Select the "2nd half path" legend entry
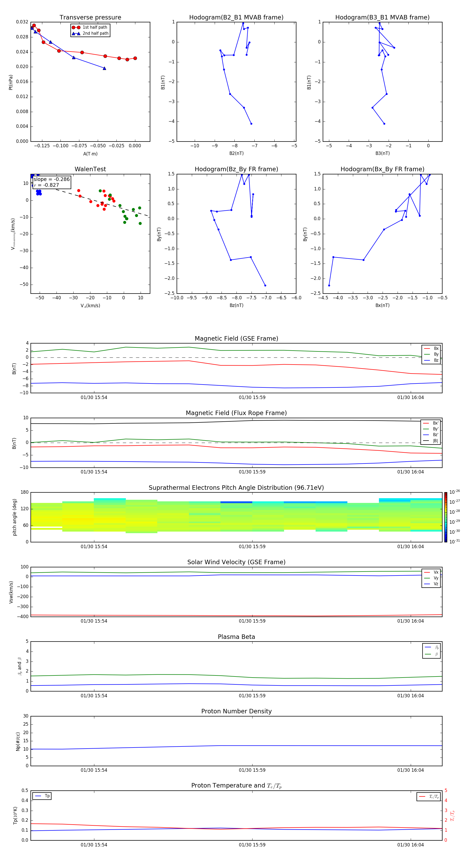473x868 pixels. tap(90, 33)
